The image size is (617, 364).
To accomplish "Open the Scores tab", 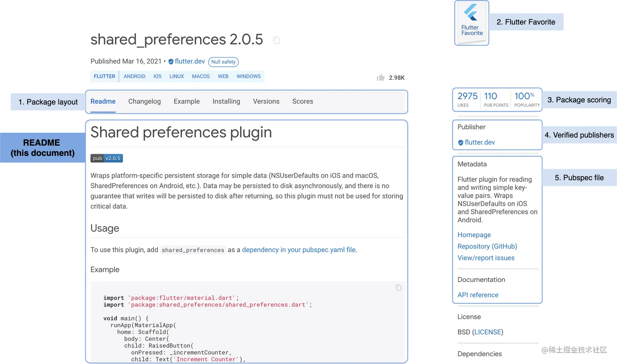I will click(x=303, y=101).
